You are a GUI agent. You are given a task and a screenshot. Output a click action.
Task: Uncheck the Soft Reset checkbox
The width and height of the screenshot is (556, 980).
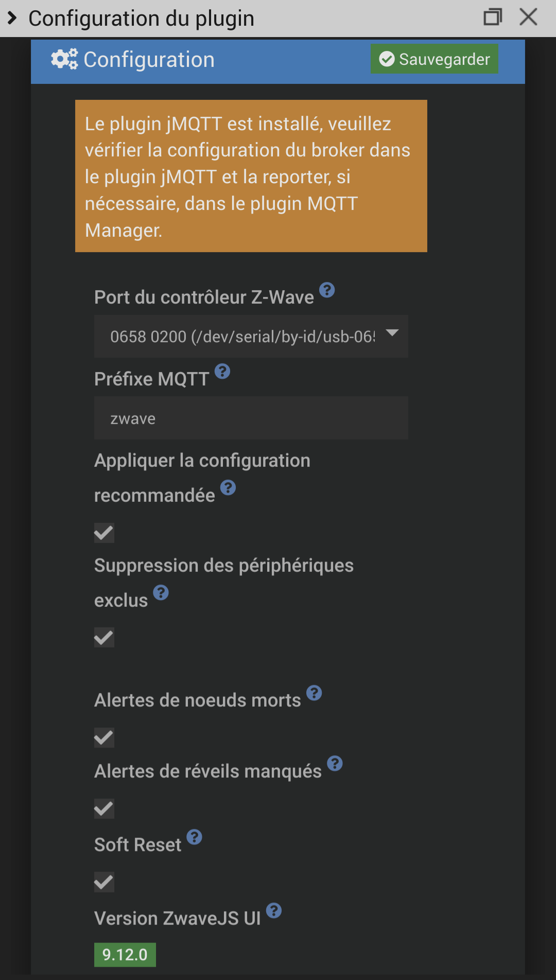coord(104,882)
